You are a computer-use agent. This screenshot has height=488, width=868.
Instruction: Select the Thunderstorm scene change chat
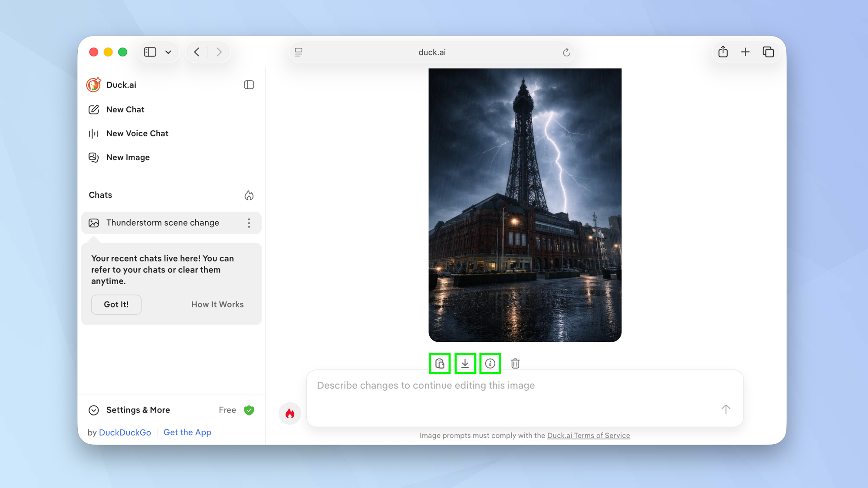tap(162, 223)
